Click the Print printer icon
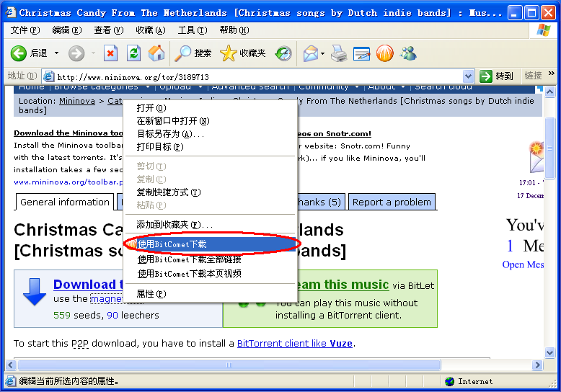The height and width of the screenshot is (392, 561). coord(338,53)
